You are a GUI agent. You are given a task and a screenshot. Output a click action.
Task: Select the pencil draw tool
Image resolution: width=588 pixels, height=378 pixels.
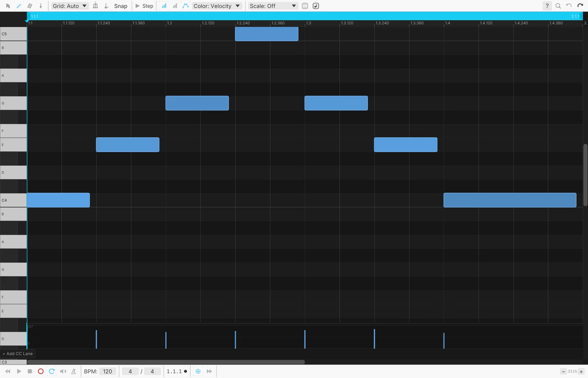tap(19, 6)
